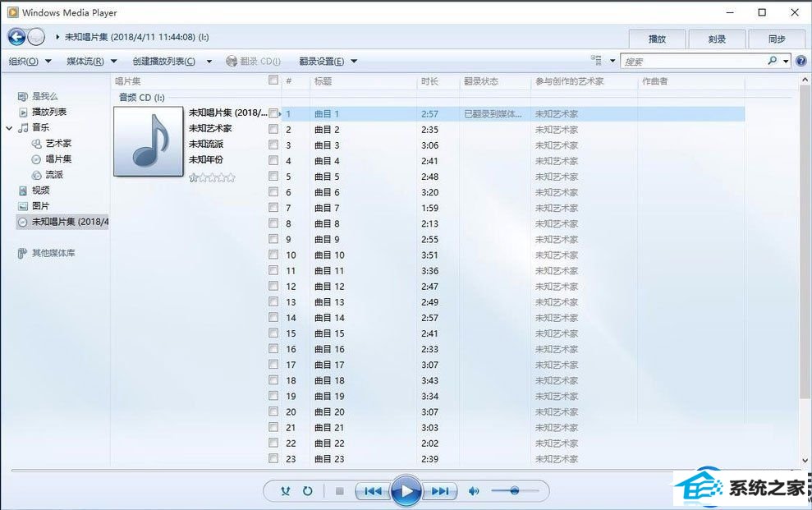This screenshot has width=812, height=510.
Task: Select track 曲目 18
Action: [329, 380]
